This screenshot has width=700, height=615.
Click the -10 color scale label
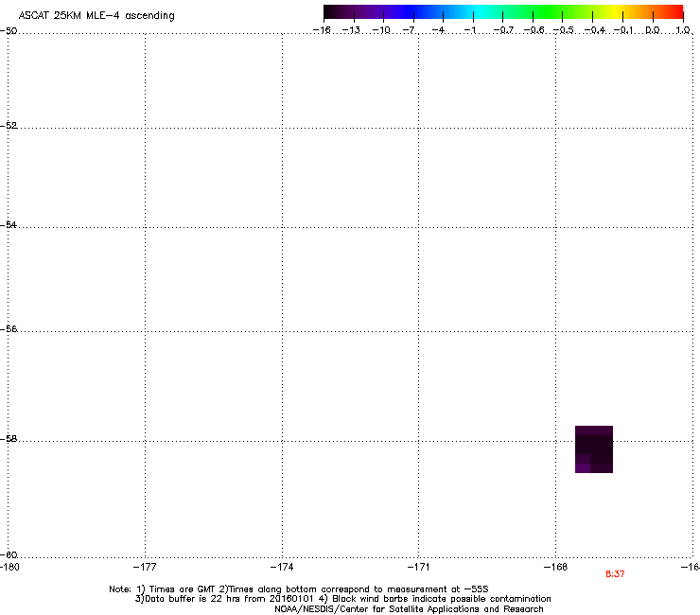381,30
